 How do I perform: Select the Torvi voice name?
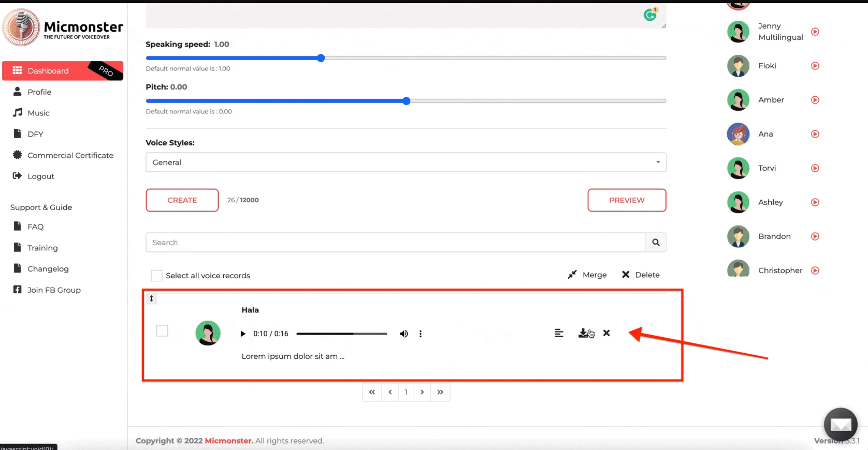click(x=767, y=168)
